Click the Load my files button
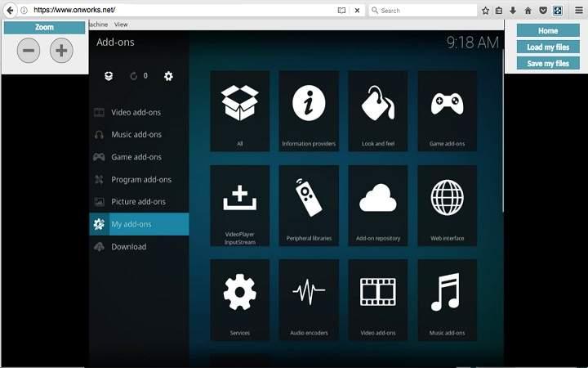Viewport: 588px width, 368px height. tap(548, 47)
